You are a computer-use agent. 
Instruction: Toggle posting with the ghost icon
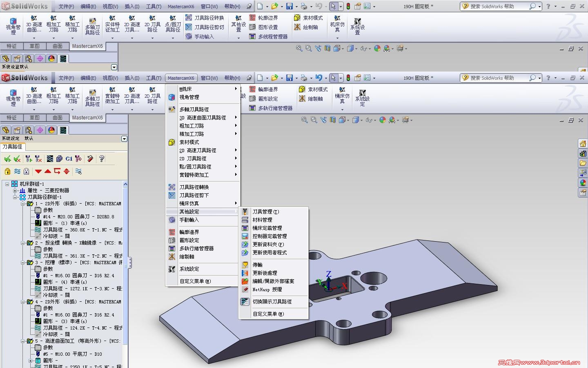point(27,171)
